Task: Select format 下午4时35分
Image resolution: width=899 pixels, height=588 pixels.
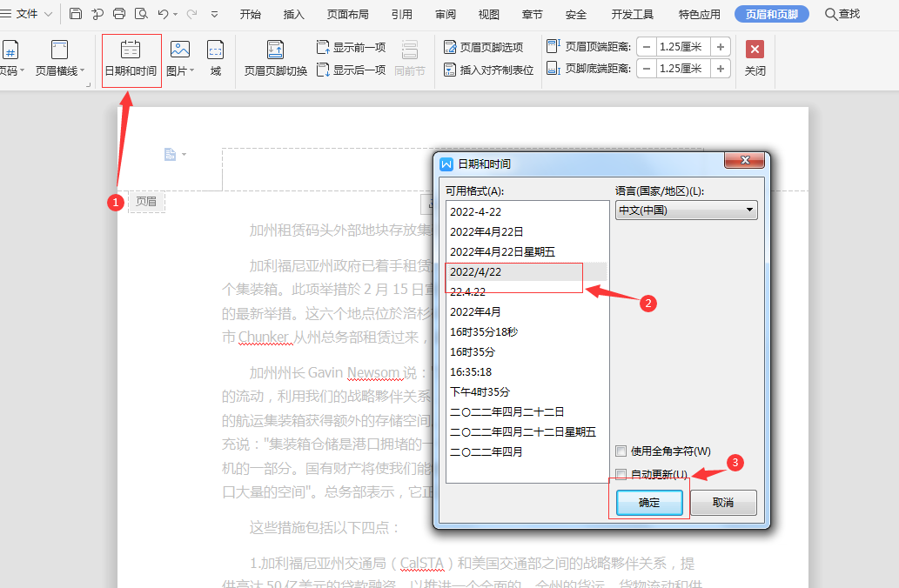Action: (527, 392)
